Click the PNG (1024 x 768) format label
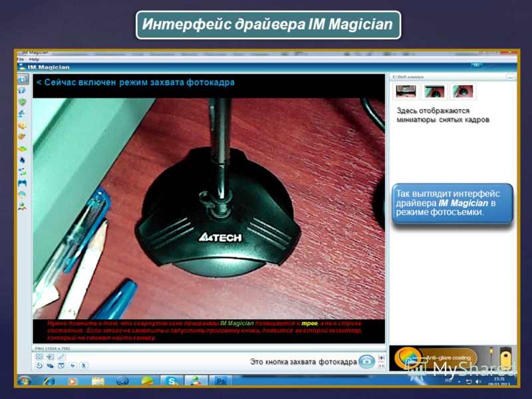 click(x=53, y=348)
